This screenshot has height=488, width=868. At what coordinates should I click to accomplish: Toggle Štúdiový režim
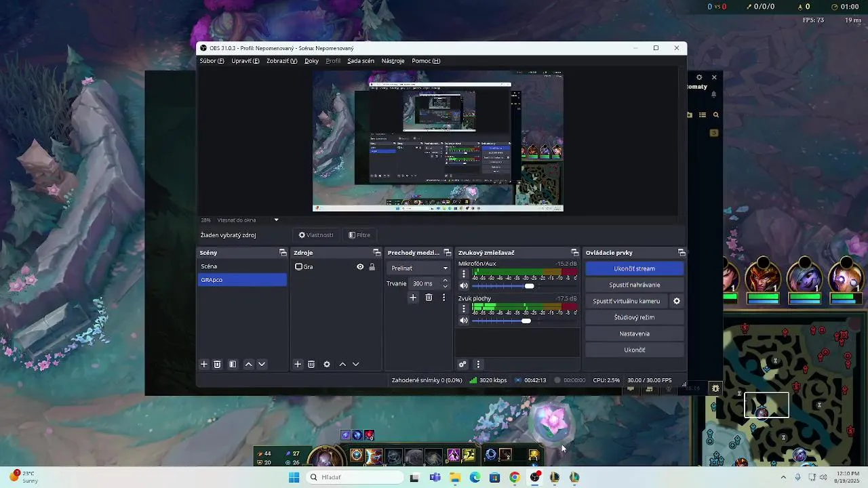[x=634, y=317]
